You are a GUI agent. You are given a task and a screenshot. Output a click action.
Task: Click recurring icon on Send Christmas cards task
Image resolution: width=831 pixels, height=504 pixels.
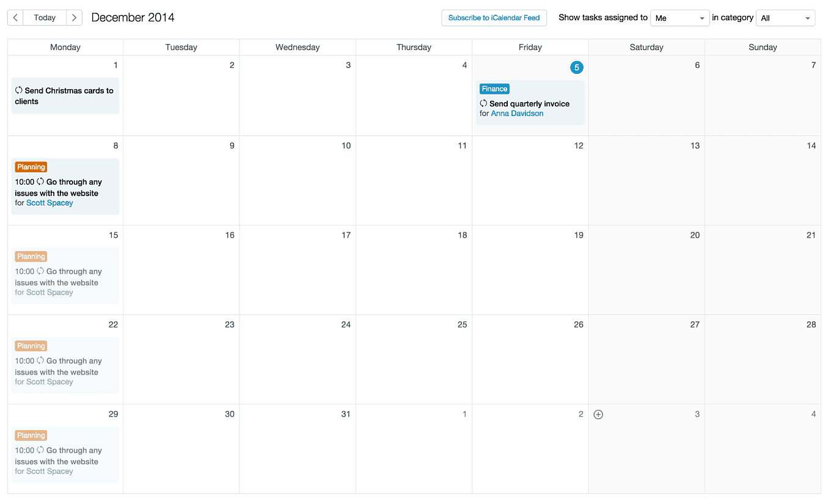pyautogui.click(x=19, y=90)
